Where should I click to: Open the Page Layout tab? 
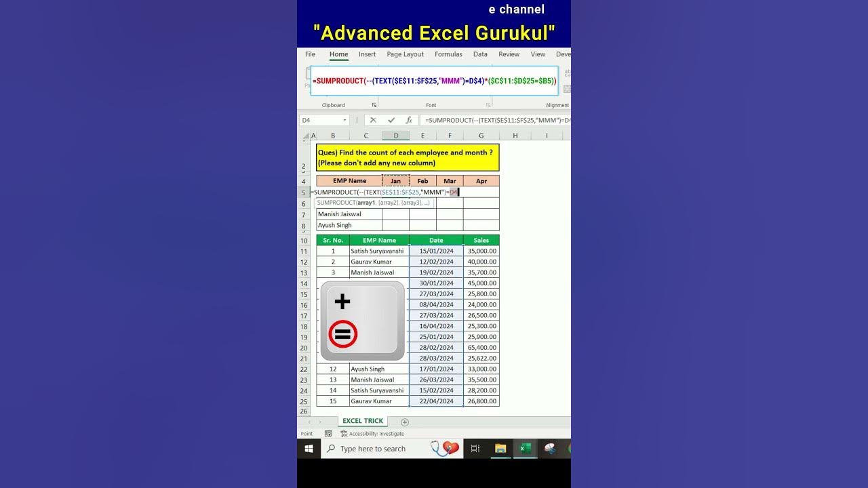(x=405, y=54)
